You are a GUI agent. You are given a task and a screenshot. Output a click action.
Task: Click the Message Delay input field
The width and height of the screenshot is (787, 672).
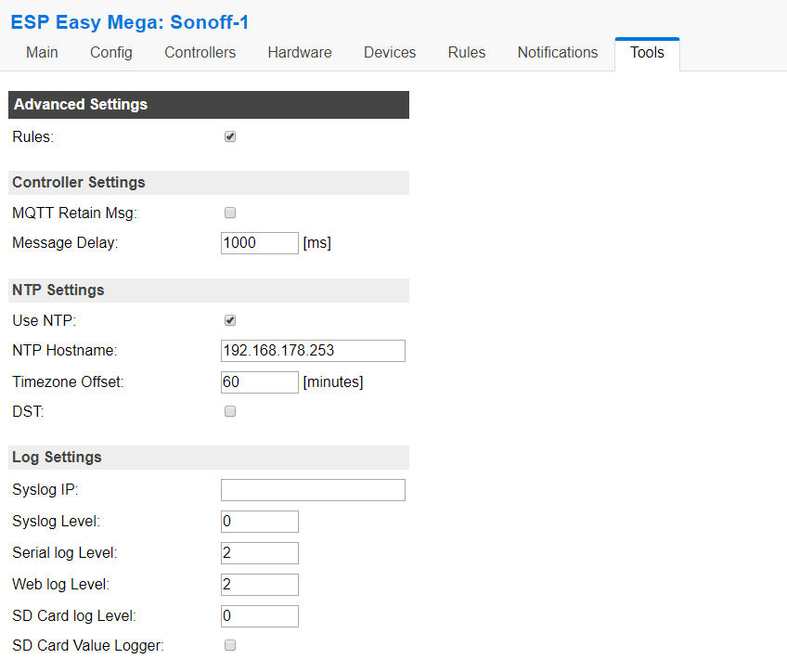(x=259, y=242)
